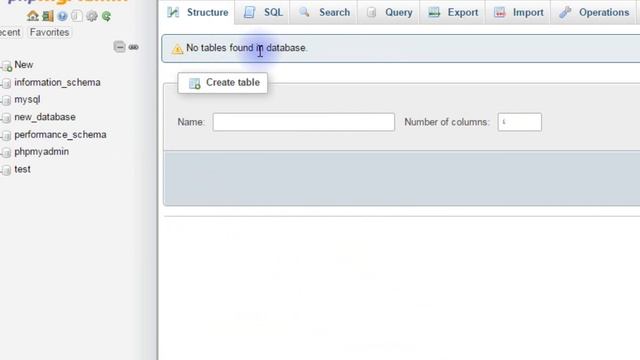The height and width of the screenshot is (360, 640).
Task: Open the Export tab
Action: click(x=453, y=12)
